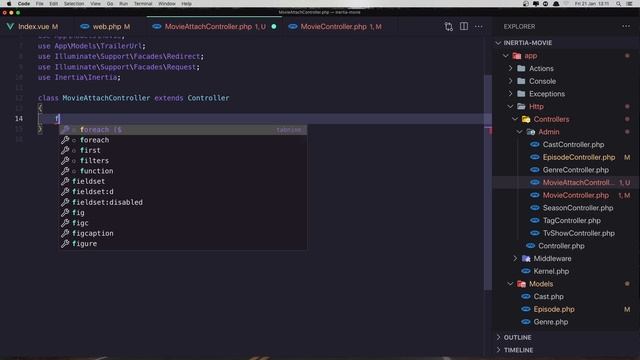The height and width of the screenshot is (360, 640).
Task: Click the unsaved dot on MovieAttachController tab
Action: (274, 27)
